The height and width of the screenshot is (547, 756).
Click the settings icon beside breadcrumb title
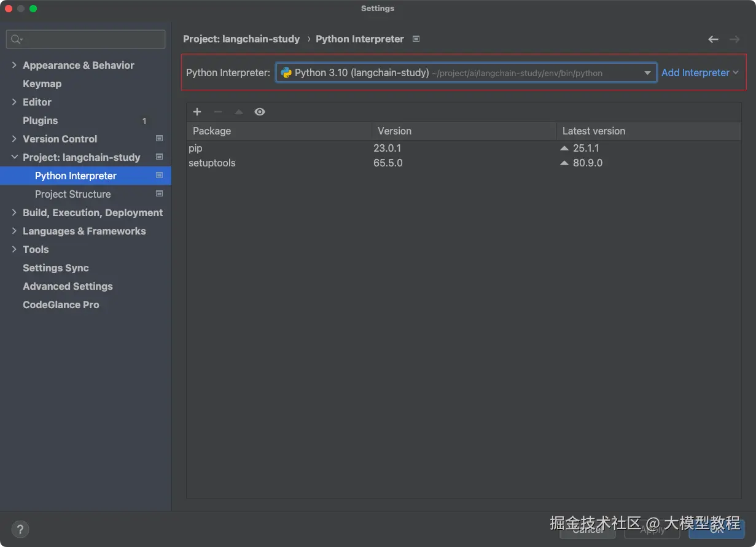point(416,39)
